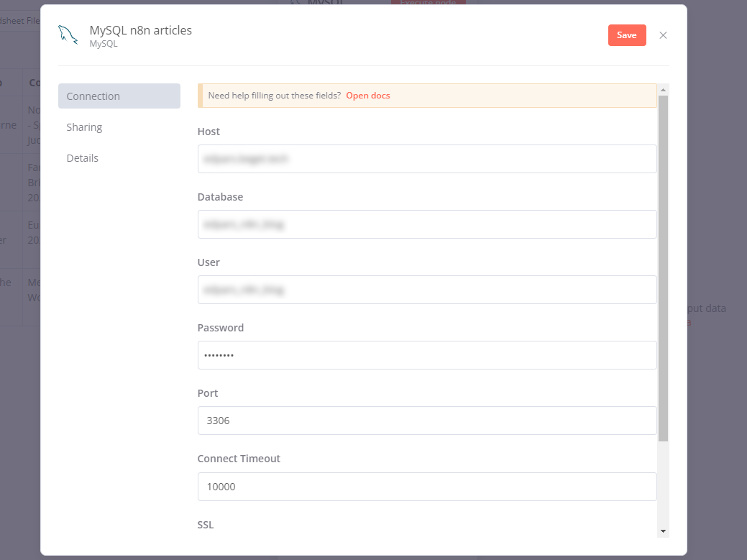
Task: Focus the Connect Timeout field
Action: [x=427, y=487]
